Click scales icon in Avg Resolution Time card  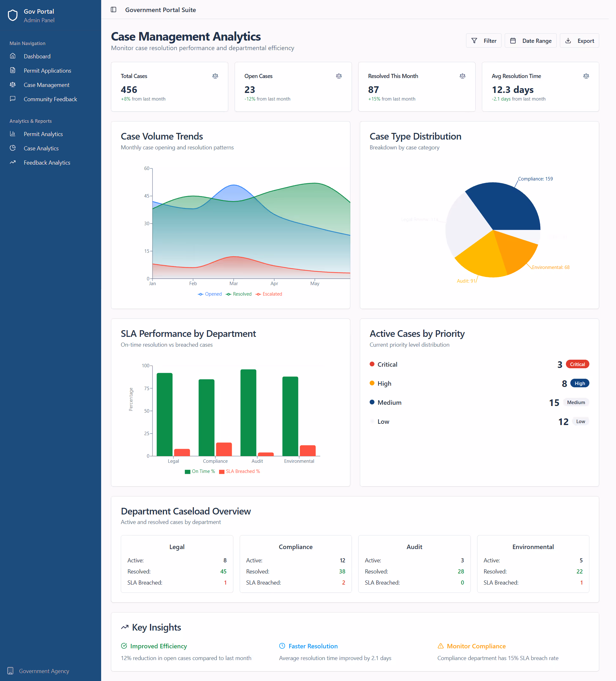pos(586,76)
